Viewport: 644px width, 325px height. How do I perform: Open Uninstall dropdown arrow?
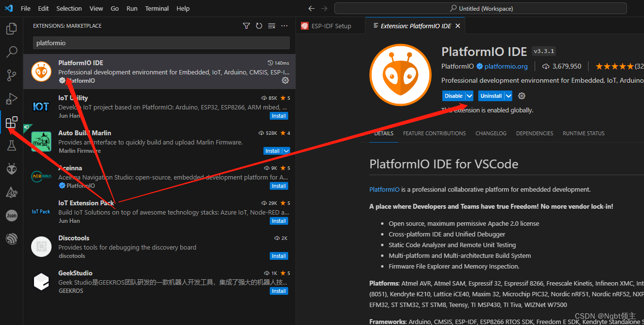point(508,96)
